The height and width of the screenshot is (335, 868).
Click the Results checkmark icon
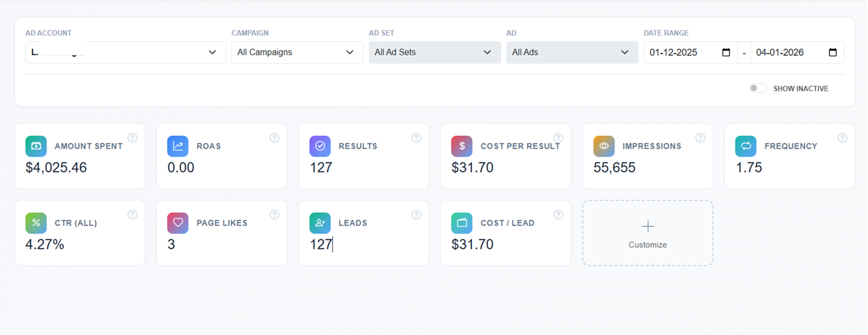(x=320, y=146)
